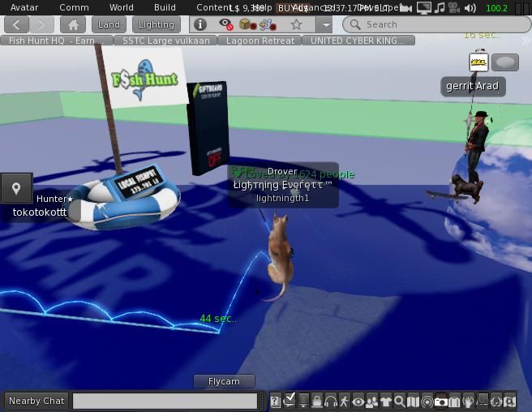Open the World menu
Screen dimensions: 532x412
pos(121,7)
